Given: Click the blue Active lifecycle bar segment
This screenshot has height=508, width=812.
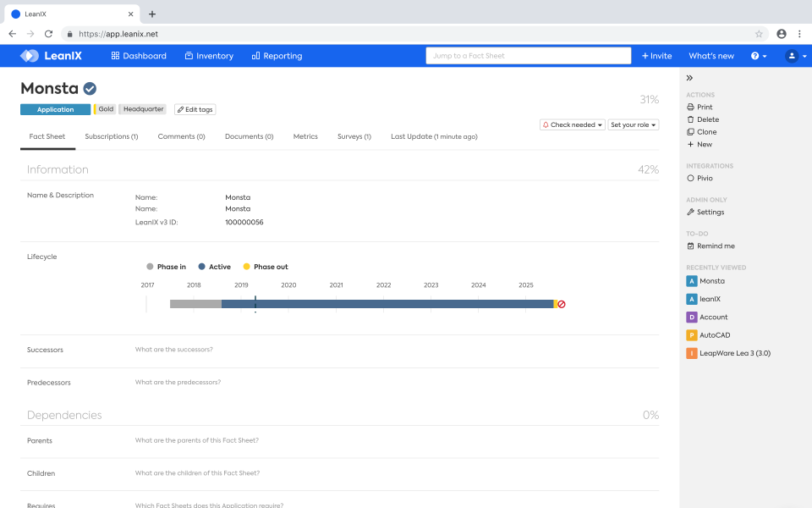Looking at the screenshot, I should (387, 304).
